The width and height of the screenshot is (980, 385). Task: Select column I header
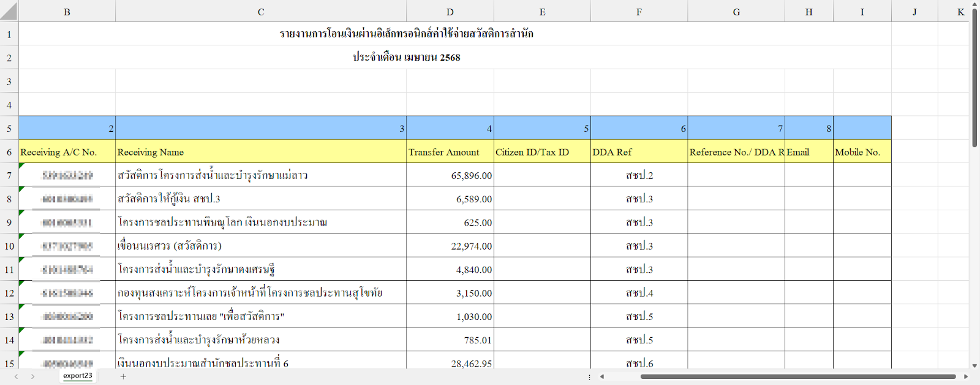point(862,12)
